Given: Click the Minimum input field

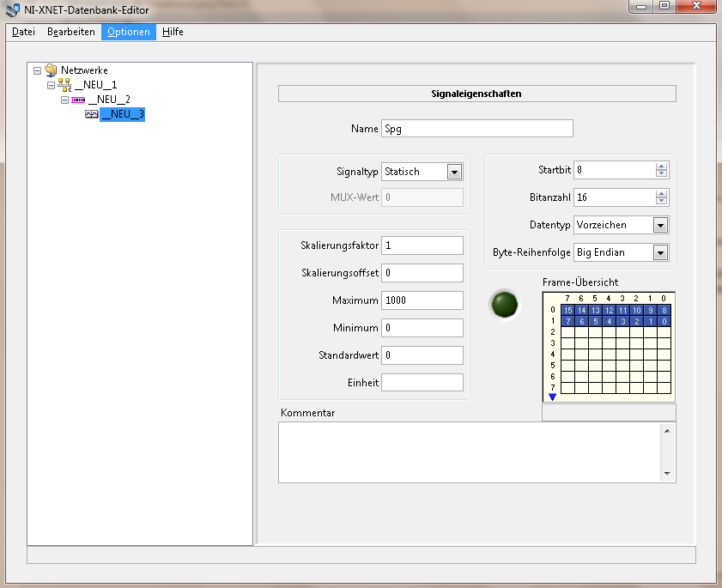Looking at the screenshot, I should (422, 328).
